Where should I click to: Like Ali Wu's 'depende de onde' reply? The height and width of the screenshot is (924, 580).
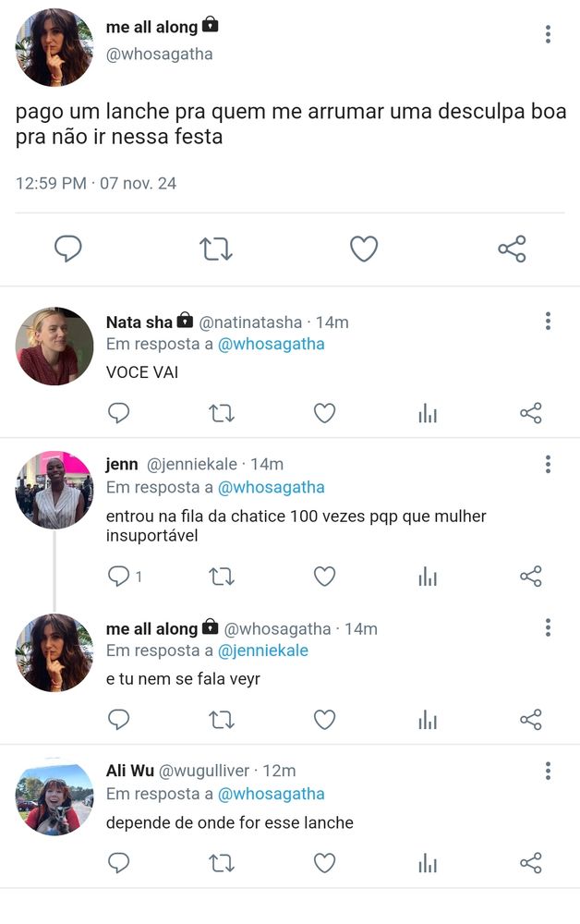324,863
